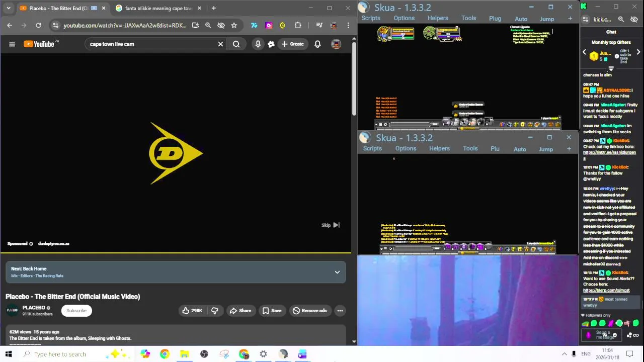Search with your voice microphone icon
This screenshot has height=362, width=644.
(258, 44)
